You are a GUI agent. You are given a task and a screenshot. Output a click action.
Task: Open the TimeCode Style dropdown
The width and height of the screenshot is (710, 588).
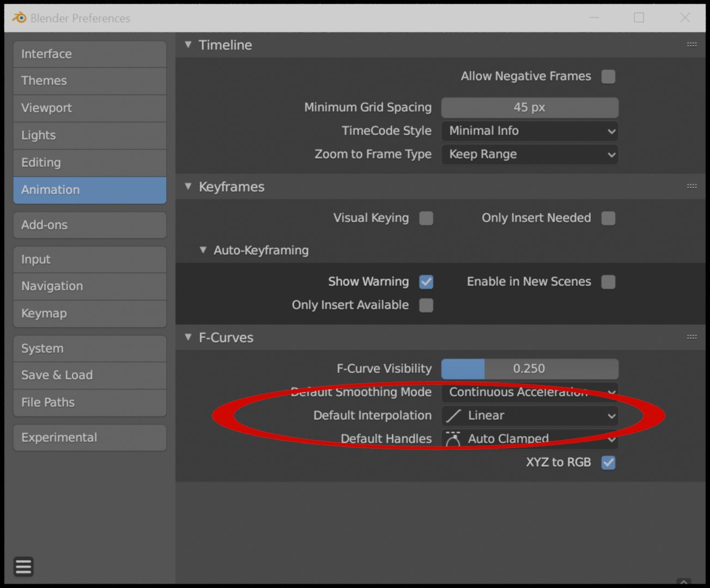point(529,131)
